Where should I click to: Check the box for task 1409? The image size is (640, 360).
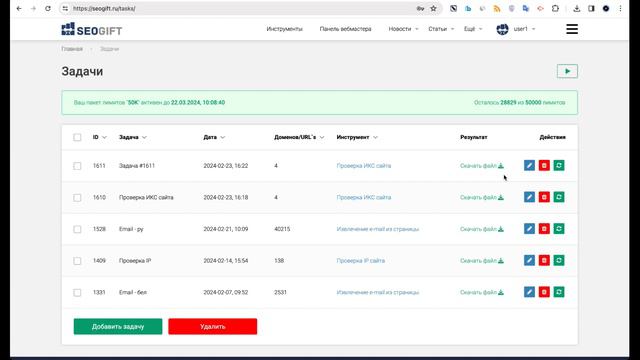pyautogui.click(x=77, y=261)
